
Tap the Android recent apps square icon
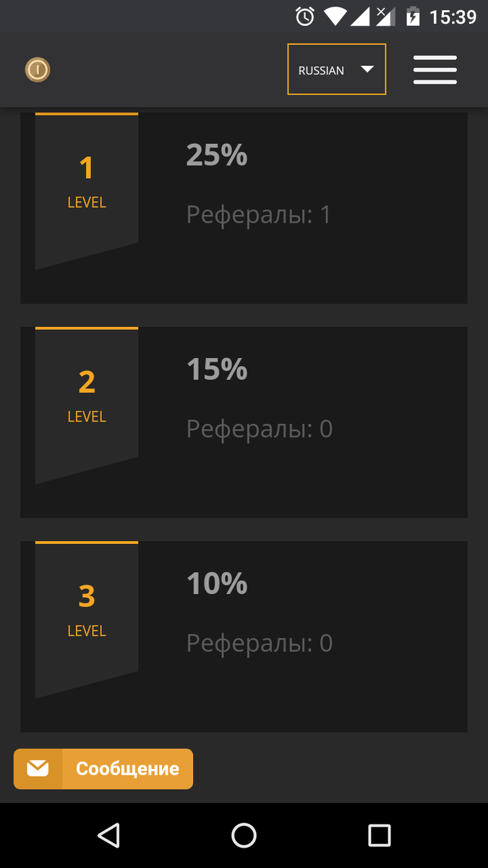pos(379,836)
